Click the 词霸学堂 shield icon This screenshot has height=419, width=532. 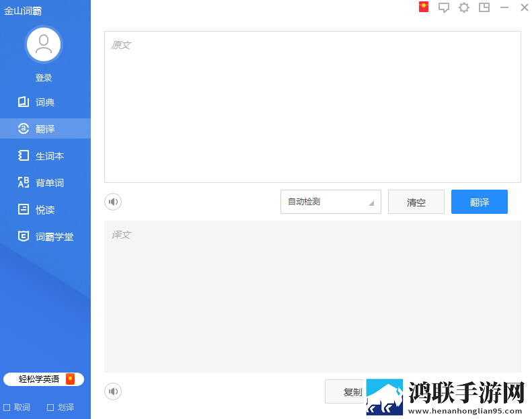23,236
